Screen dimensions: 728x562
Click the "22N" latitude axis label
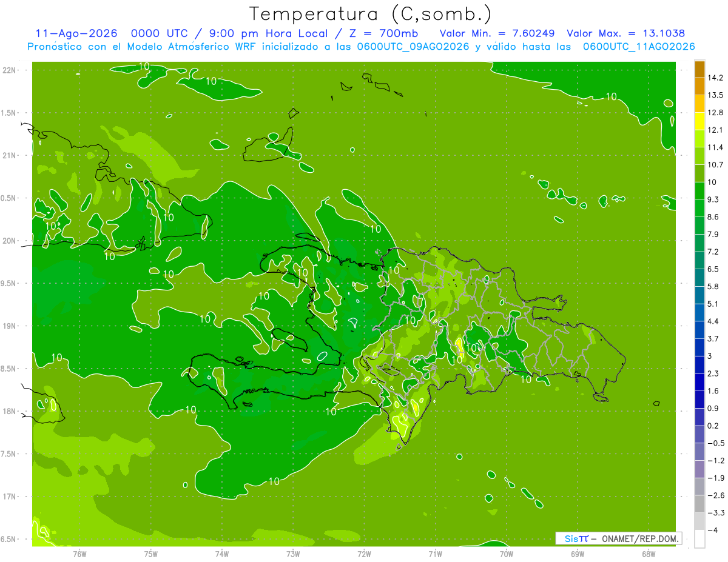tap(10, 70)
